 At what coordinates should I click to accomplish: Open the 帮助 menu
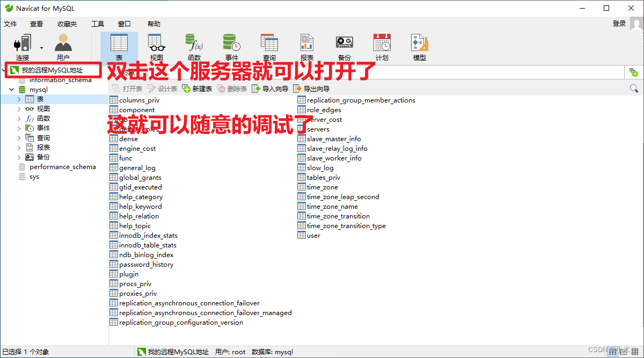(x=154, y=24)
